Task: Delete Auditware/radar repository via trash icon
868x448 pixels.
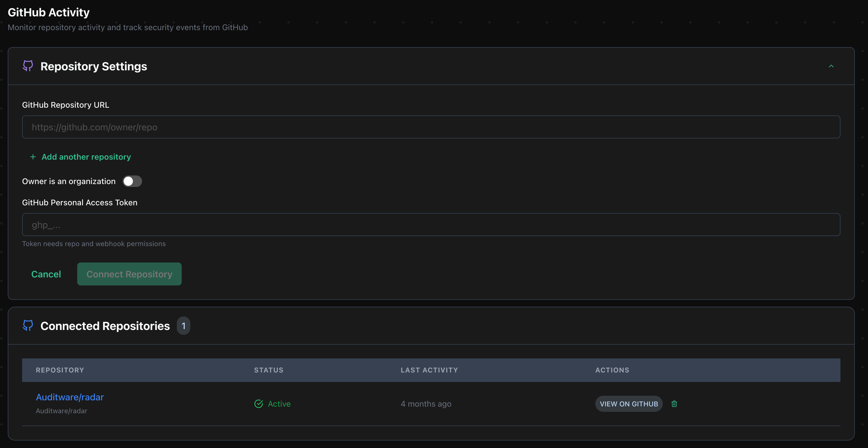Action: [x=674, y=404]
